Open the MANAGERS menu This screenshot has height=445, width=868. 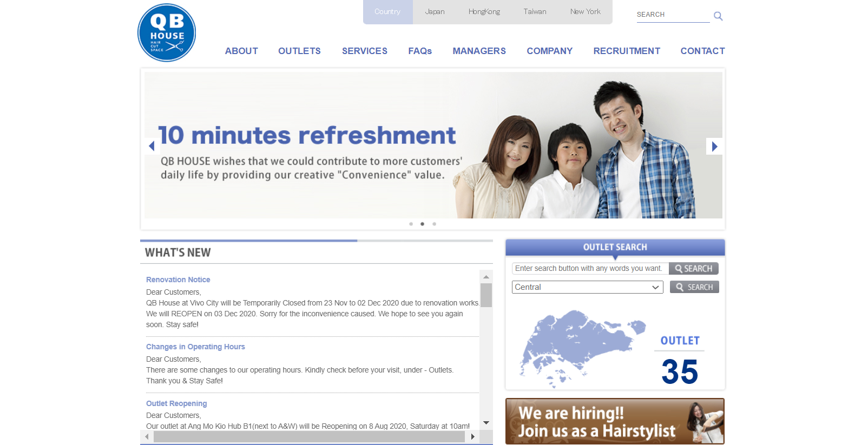479,51
